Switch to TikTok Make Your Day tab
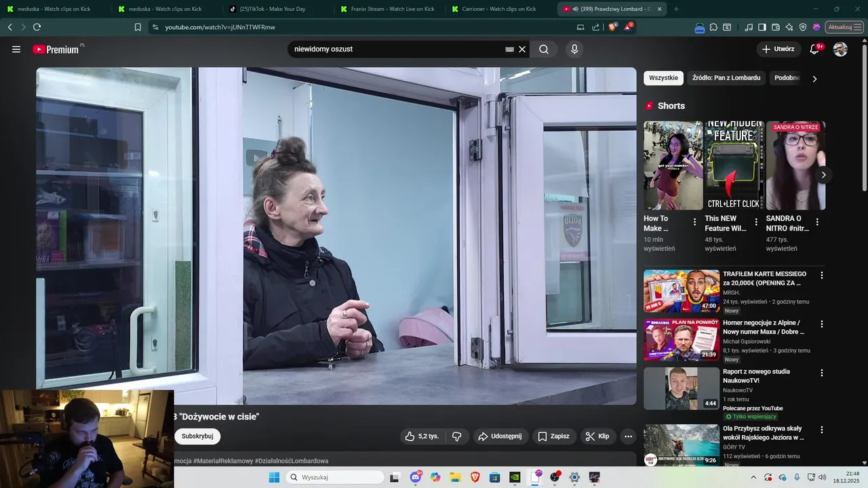This screenshot has height=488, width=868. (x=277, y=9)
